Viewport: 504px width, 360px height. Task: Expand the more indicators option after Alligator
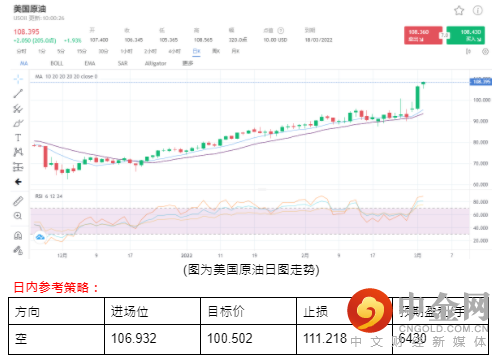pos(188,63)
